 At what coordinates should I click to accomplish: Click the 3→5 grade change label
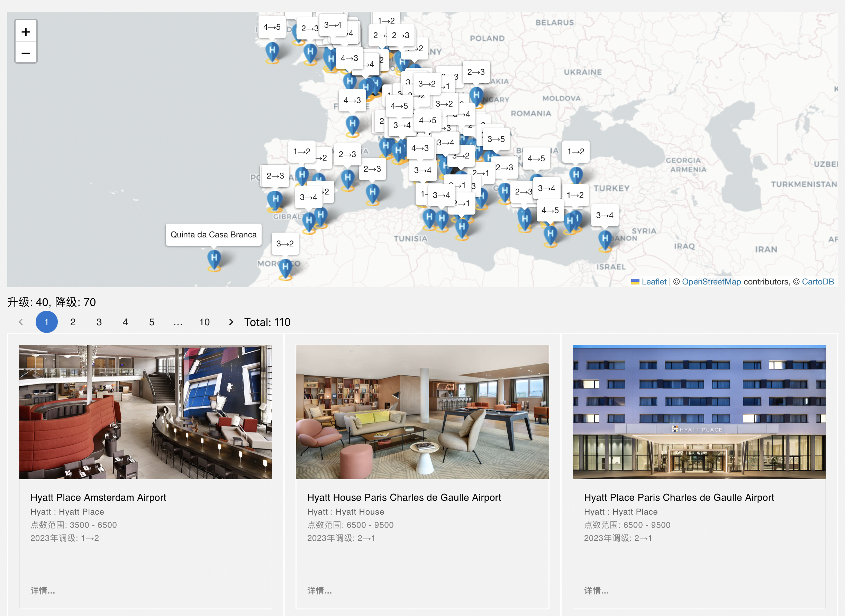pyautogui.click(x=496, y=139)
